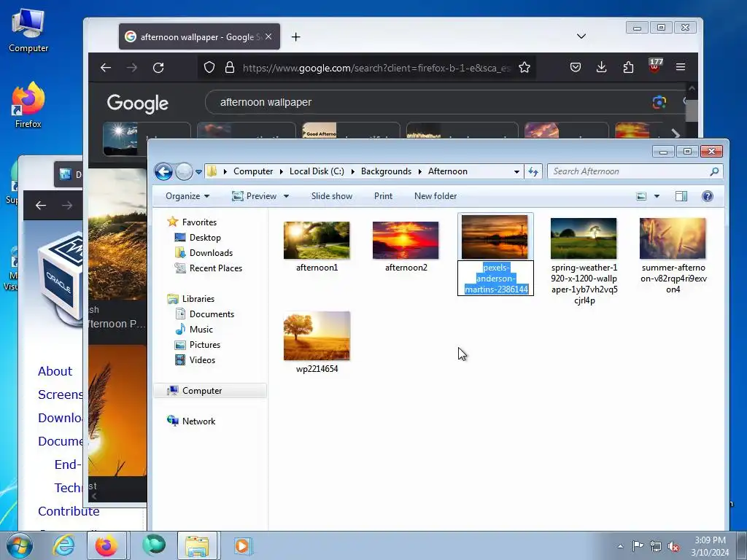Open the Organize menu
The height and width of the screenshot is (560, 747).
(x=187, y=196)
